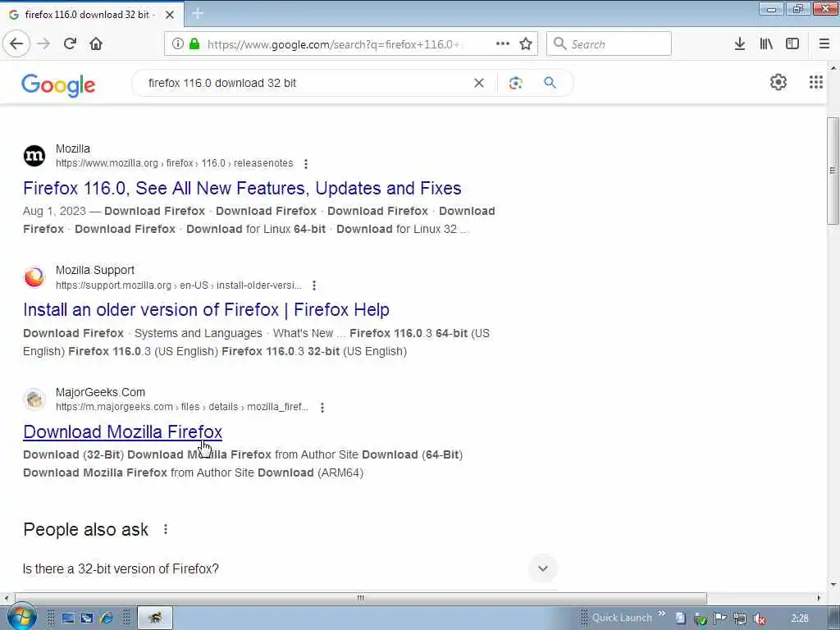
Task: Click the Mozilla site favicon
Action: tap(34, 156)
